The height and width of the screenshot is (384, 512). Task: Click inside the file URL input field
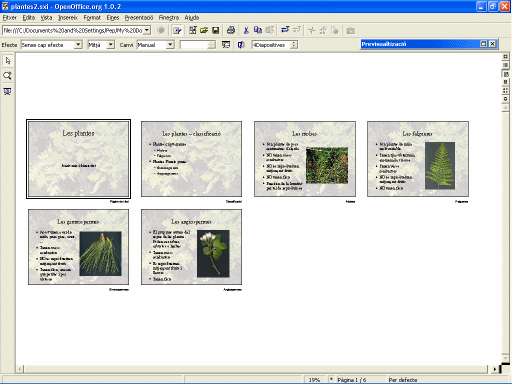pos(73,30)
